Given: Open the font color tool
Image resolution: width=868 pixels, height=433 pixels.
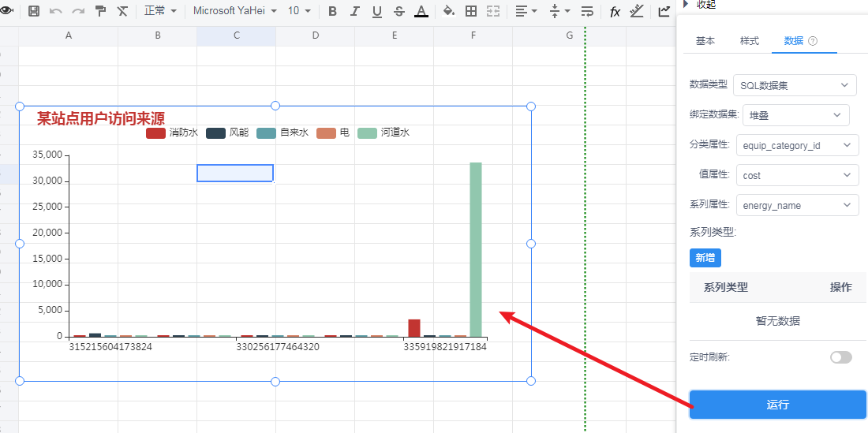Looking at the screenshot, I should pyautogui.click(x=421, y=11).
